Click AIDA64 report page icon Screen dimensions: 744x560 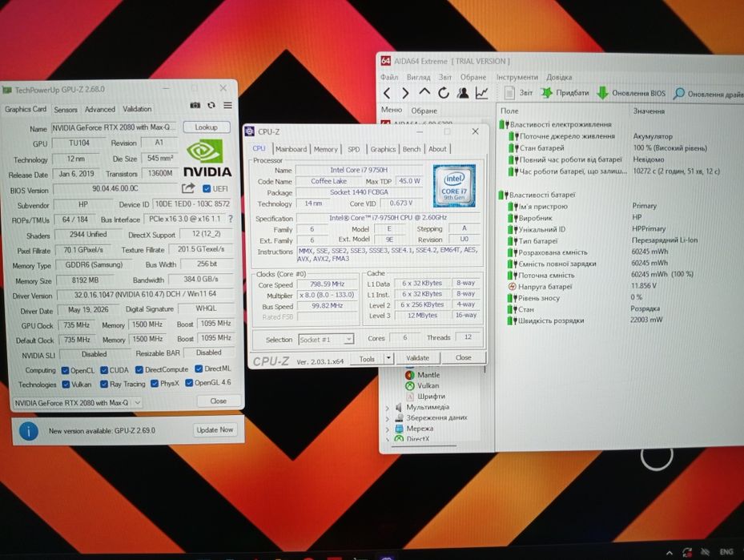[x=509, y=93]
